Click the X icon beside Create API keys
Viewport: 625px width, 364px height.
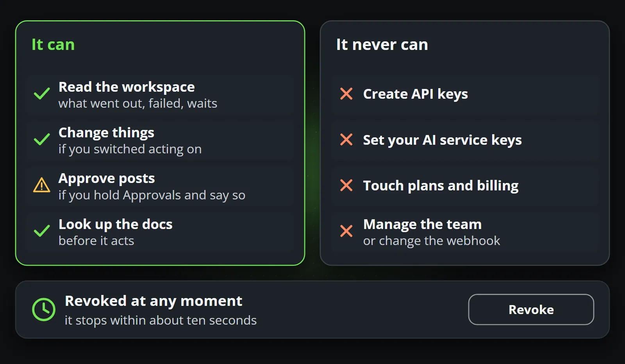(346, 94)
